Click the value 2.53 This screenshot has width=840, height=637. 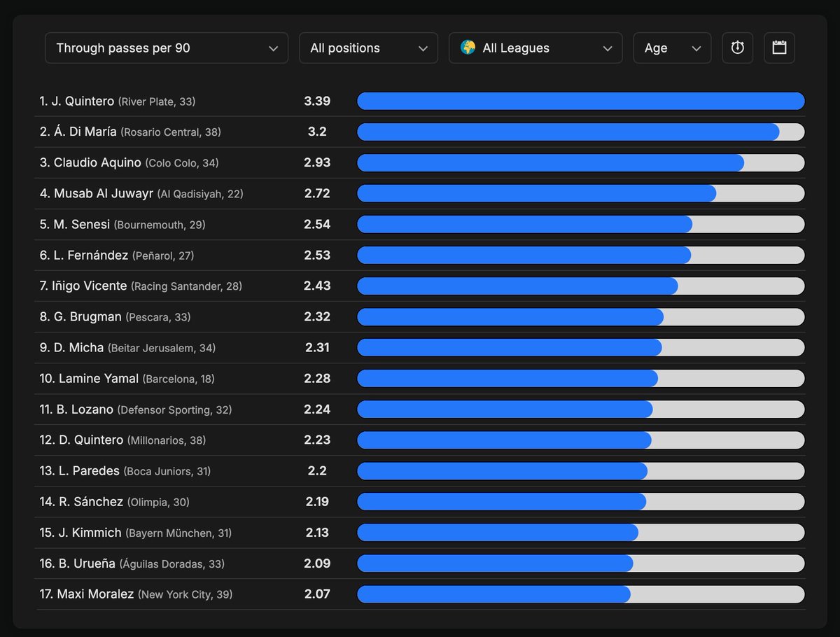click(x=317, y=255)
